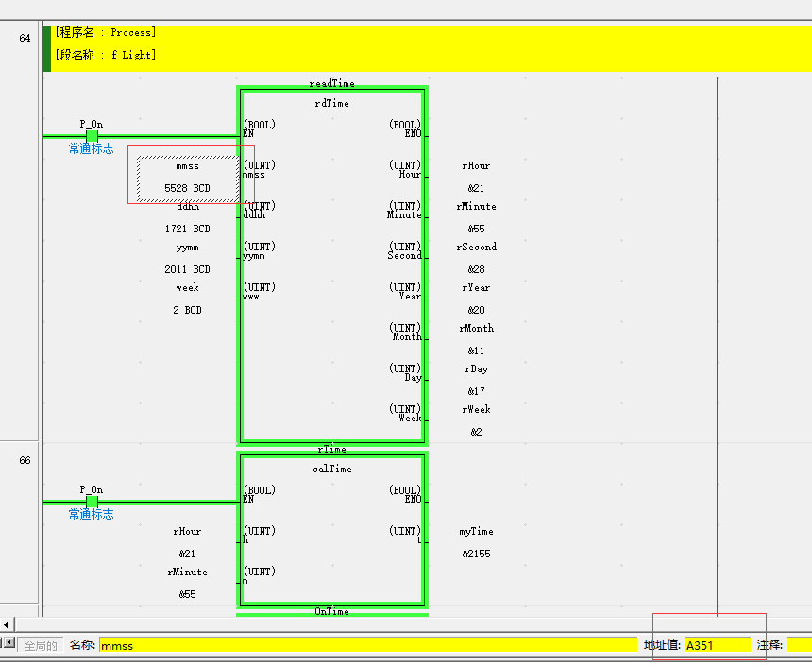Click the horizontal scrollbar left arrow
812x667 pixels.
(x=8, y=624)
